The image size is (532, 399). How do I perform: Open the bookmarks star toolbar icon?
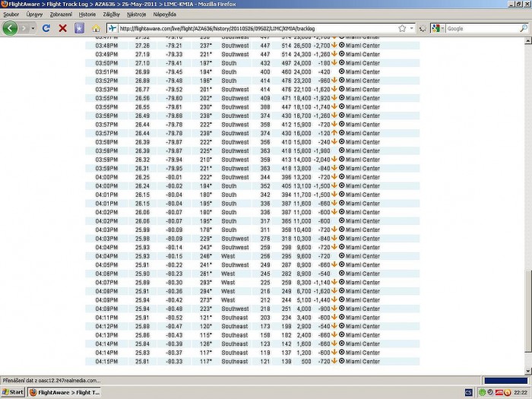coord(79,28)
